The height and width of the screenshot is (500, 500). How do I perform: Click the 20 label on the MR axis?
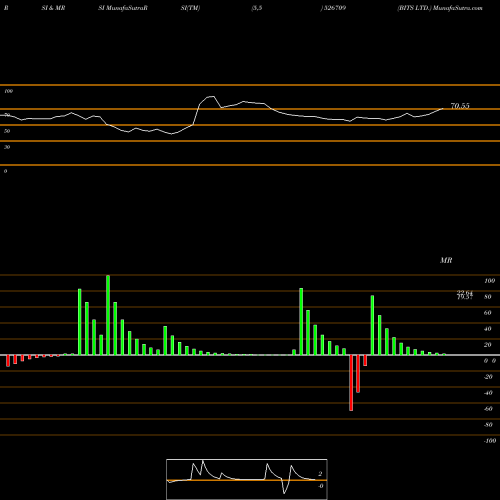[x=488, y=345]
